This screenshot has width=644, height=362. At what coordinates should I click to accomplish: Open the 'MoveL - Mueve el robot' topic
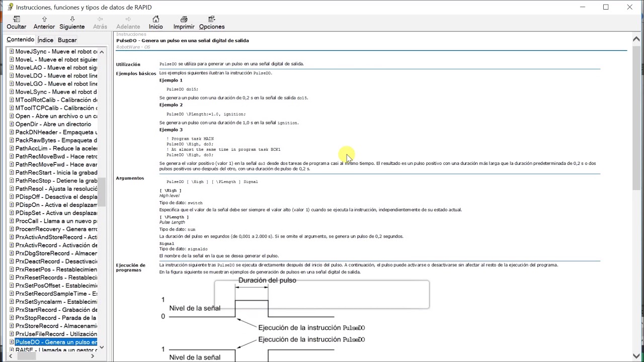(56, 60)
